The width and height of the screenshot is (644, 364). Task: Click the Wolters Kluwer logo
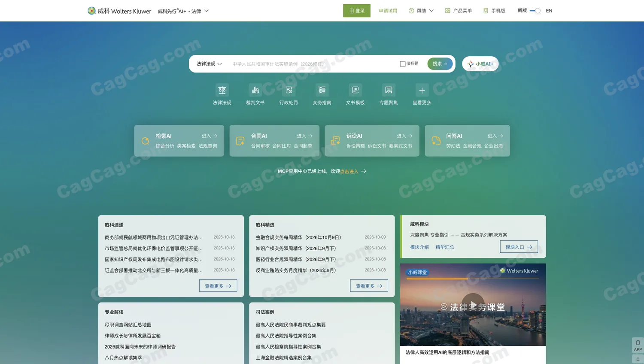119,11
